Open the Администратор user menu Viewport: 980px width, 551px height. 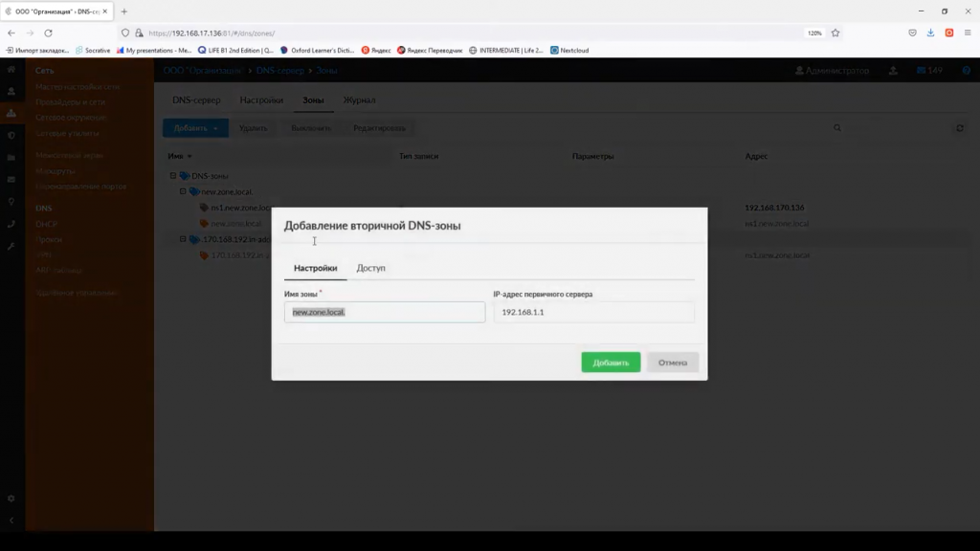(x=832, y=71)
